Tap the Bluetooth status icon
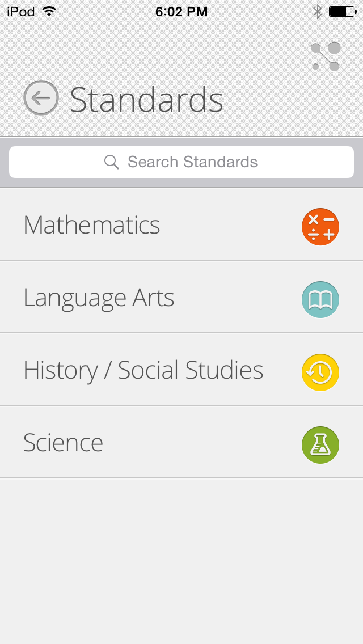Viewport: 363px width, 644px height. point(317,11)
